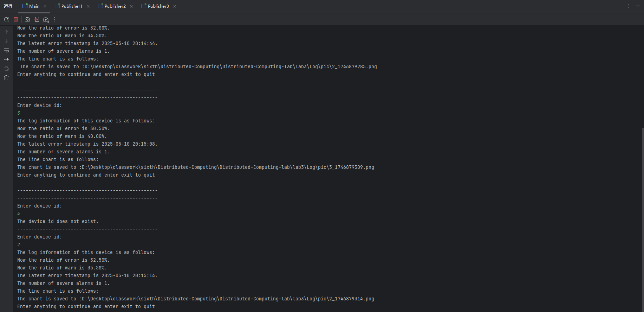Viewport: 644px width, 312px height.
Task: Click 'Now the ratio of error is 32.00%.'
Action: tap(63, 28)
